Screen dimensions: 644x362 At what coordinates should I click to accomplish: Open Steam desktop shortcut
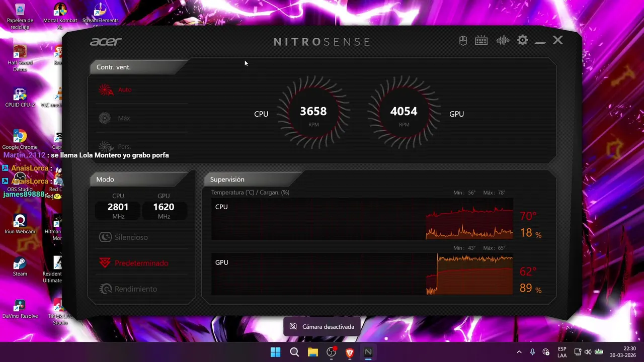(x=20, y=266)
